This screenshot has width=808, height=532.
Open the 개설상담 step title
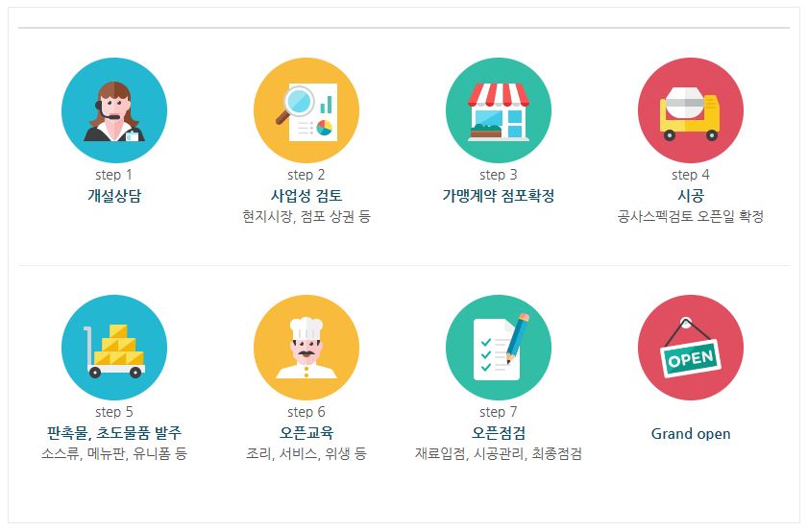pos(114,196)
